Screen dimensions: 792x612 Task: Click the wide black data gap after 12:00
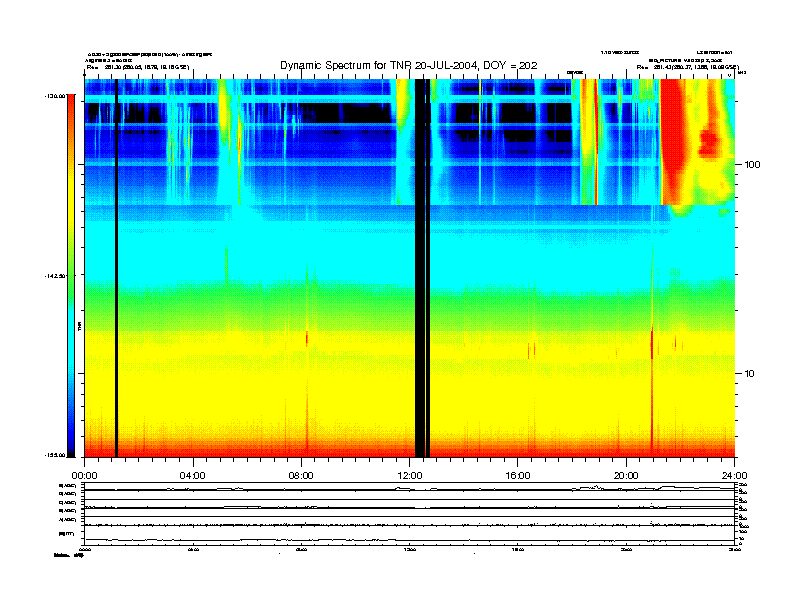(422, 268)
